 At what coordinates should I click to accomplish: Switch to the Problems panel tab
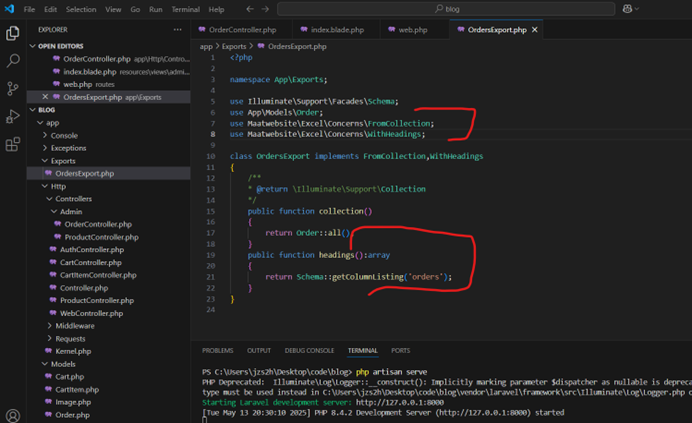(218, 351)
